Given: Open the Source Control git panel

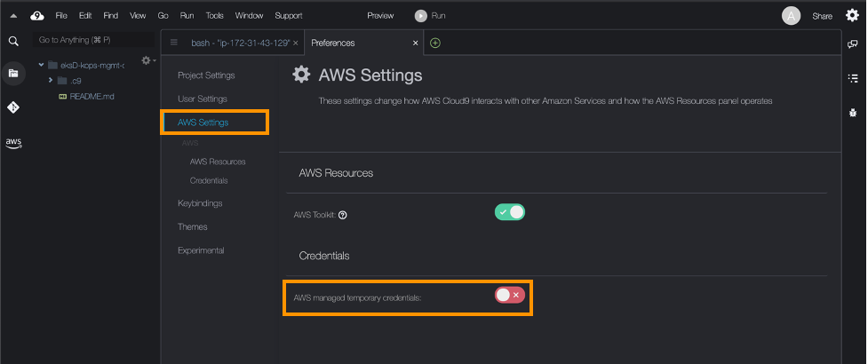Looking at the screenshot, I should pyautogui.click(x=13, y=107).
